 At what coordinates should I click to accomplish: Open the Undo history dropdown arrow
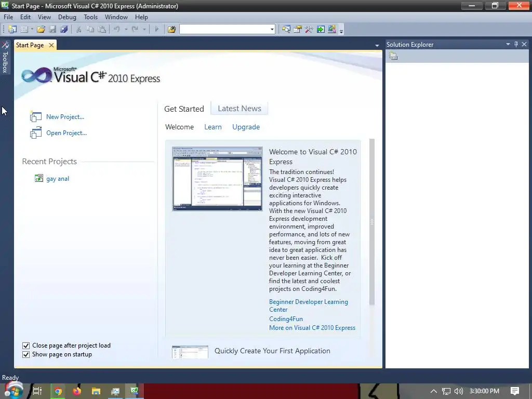[x=126, y=30]
